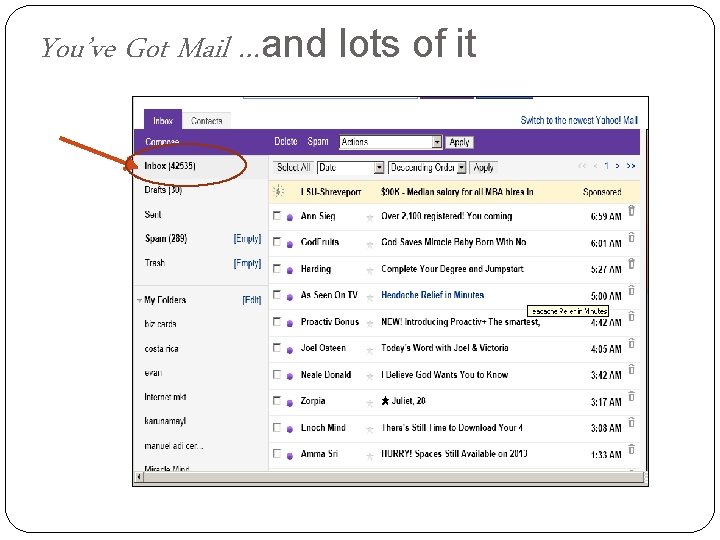Click the trash icon on the Harding email

point(631,264)
